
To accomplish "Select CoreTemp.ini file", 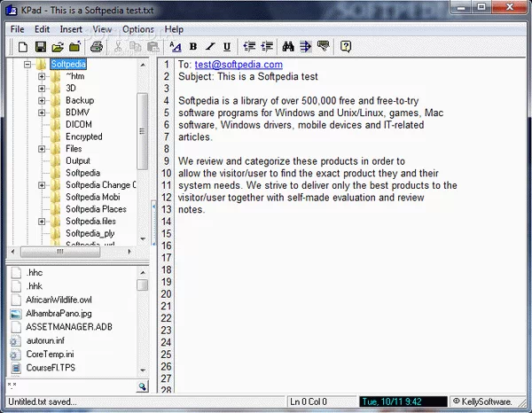I will (50, 354).
